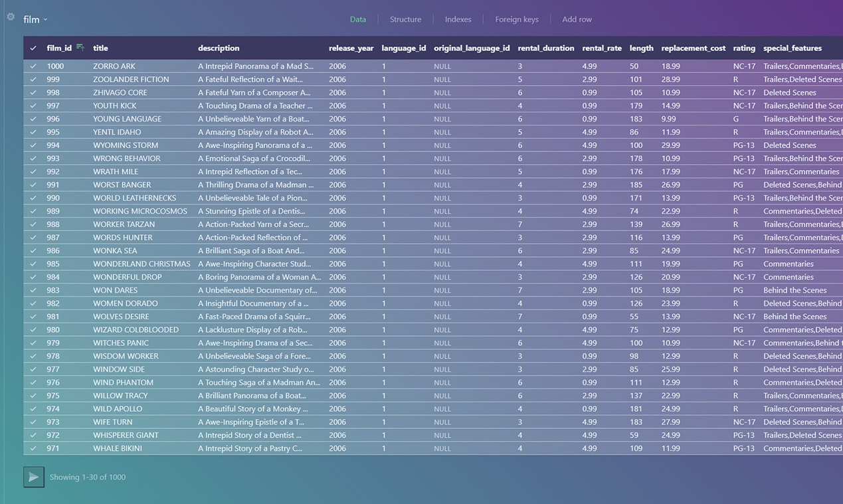Sort by the length column header
Image resolution: width=843 pixels, height=504 pixels.
click(642, 48)
